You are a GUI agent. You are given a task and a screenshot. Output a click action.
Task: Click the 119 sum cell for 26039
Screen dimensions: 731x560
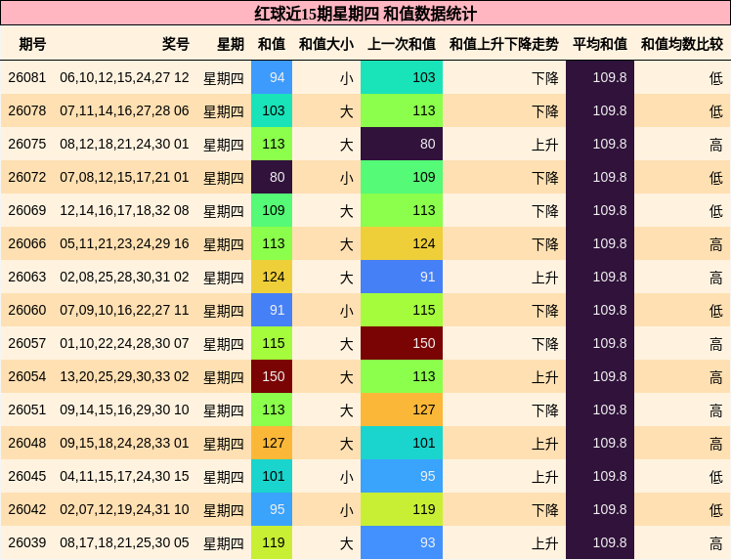coord(272,542)
